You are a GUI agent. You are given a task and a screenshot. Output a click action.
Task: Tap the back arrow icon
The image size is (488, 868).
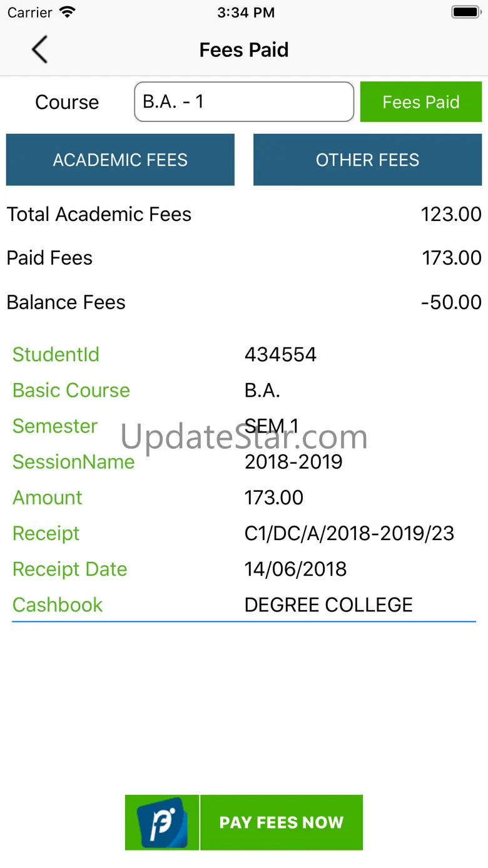coord(39,50)
